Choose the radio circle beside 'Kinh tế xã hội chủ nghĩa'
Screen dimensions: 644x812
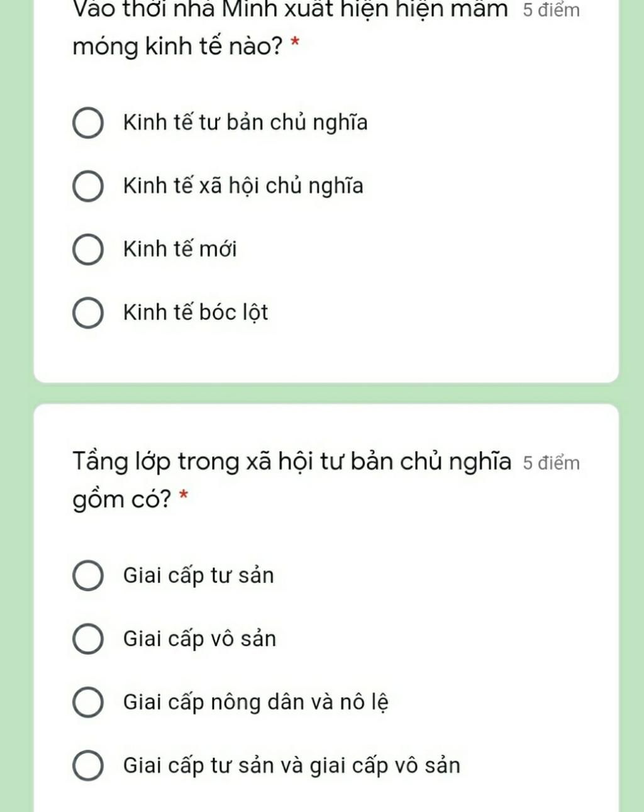(88, 186)
